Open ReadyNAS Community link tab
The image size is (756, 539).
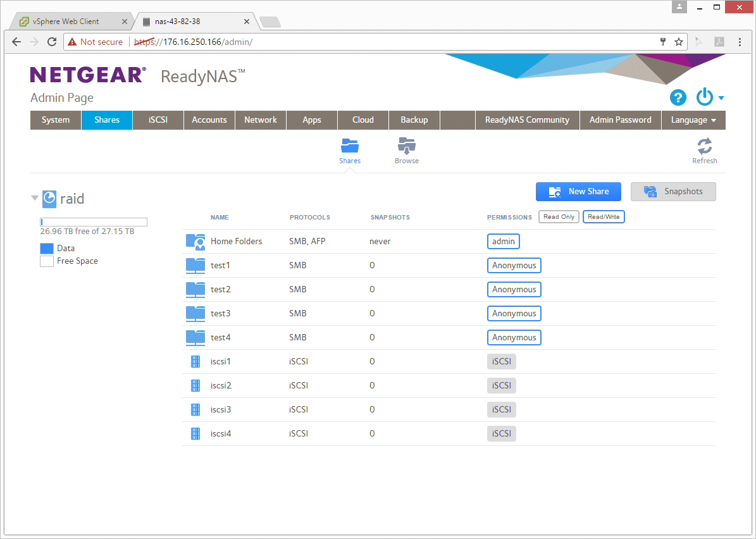(527, 120)
